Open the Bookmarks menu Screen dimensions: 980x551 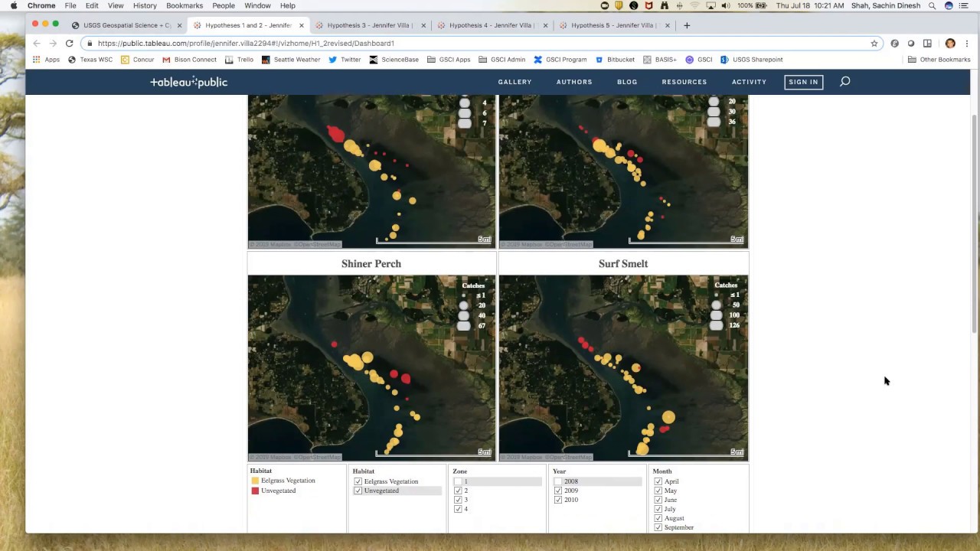point(185,5)
